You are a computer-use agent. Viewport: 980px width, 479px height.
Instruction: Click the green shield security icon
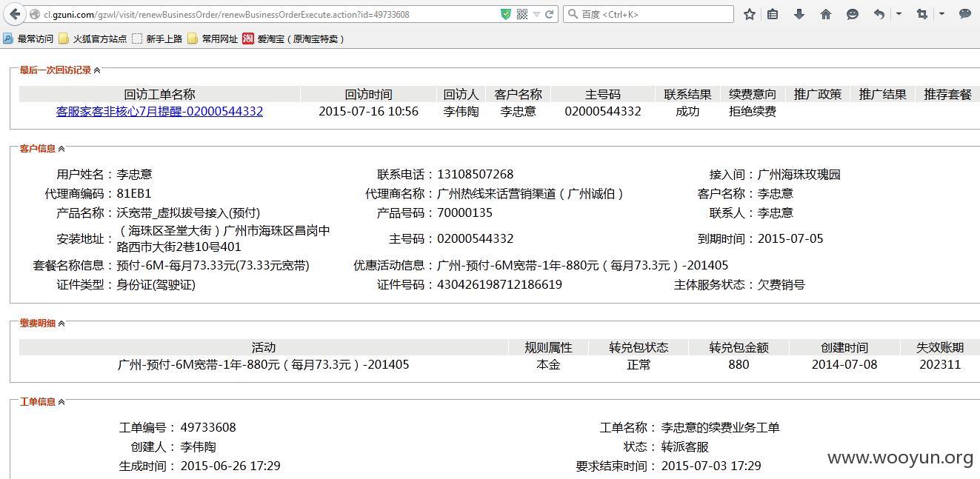tap(506, 14)
